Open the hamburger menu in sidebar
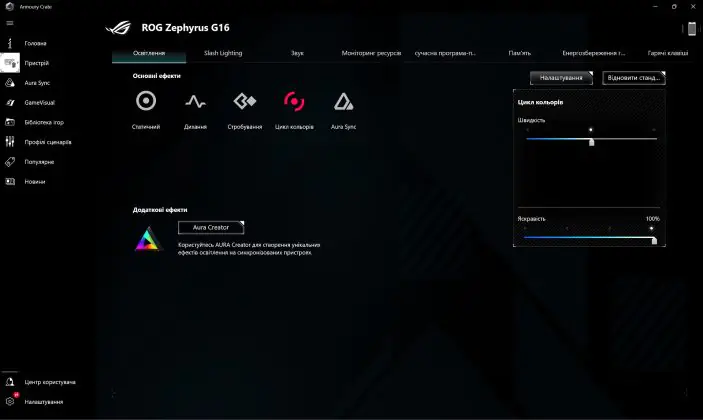 [10, 23]
